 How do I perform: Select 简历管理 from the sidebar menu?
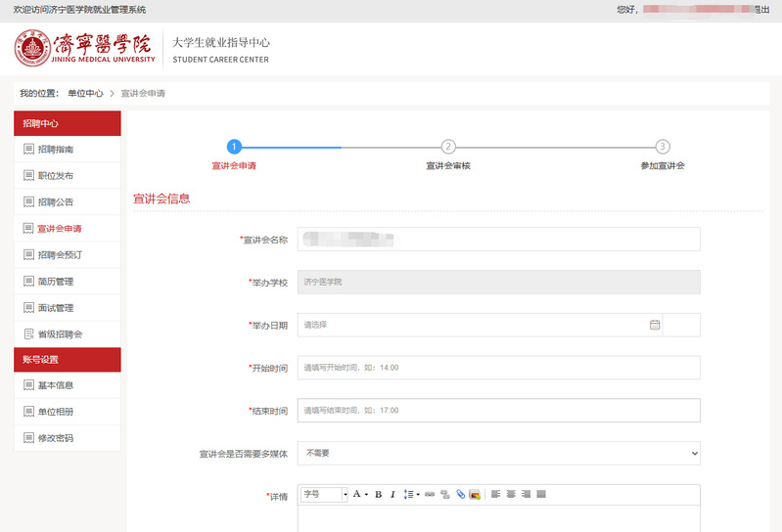tap(56, 282)
